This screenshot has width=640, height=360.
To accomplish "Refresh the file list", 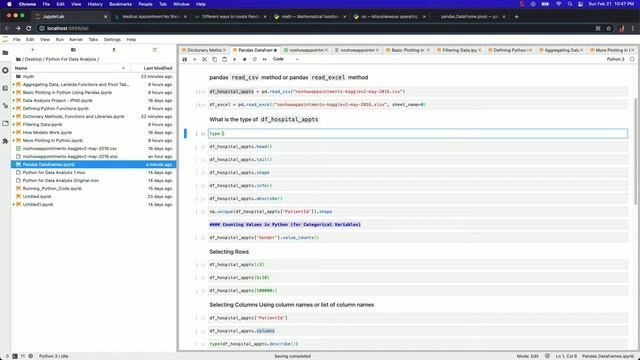I will click(154, 50).
